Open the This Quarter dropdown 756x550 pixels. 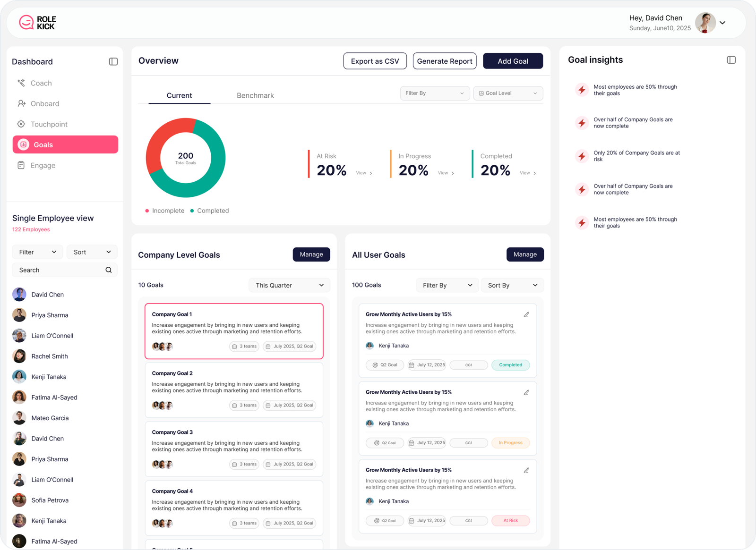tap(289, 285)
